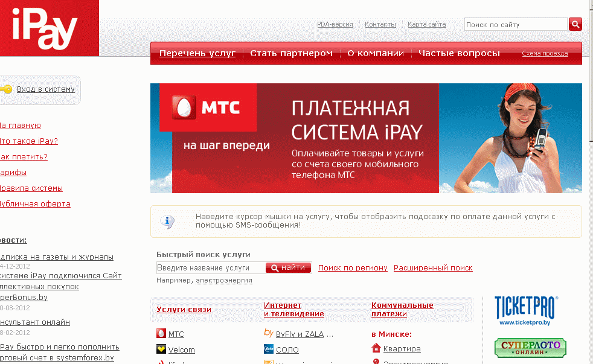
Task: Click the MTS egg icon in services list
Action: point(161,334)
